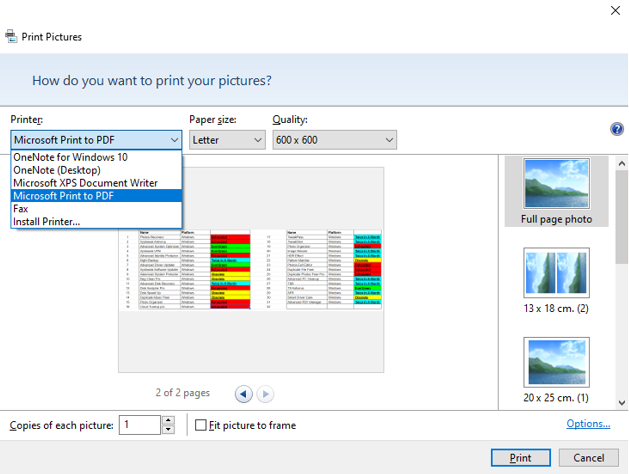This screenshot has height=474, width=629.
Task: Select 13 x 18 cm. (2) layout
Action: (556, 280)
